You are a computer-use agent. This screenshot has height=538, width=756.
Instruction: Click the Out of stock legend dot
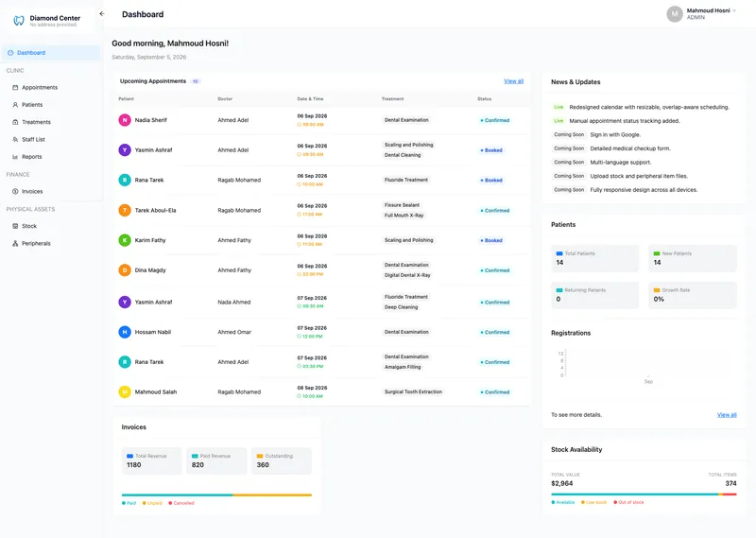tap(615, 502)
